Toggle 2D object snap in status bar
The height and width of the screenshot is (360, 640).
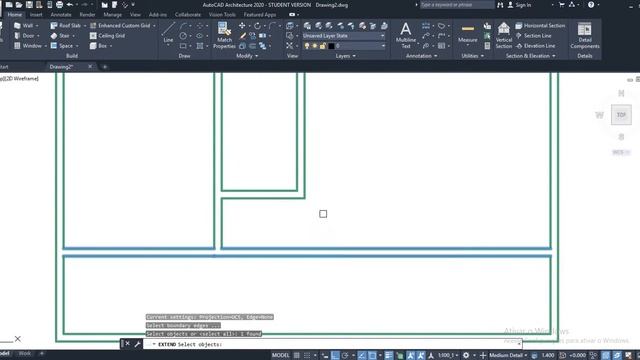[x=372, y=355]
